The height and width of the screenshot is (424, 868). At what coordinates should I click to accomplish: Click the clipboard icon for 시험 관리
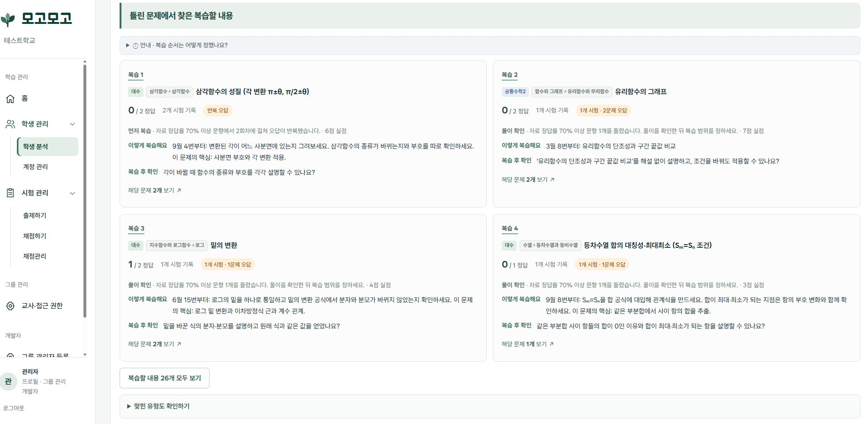point(10,193)
